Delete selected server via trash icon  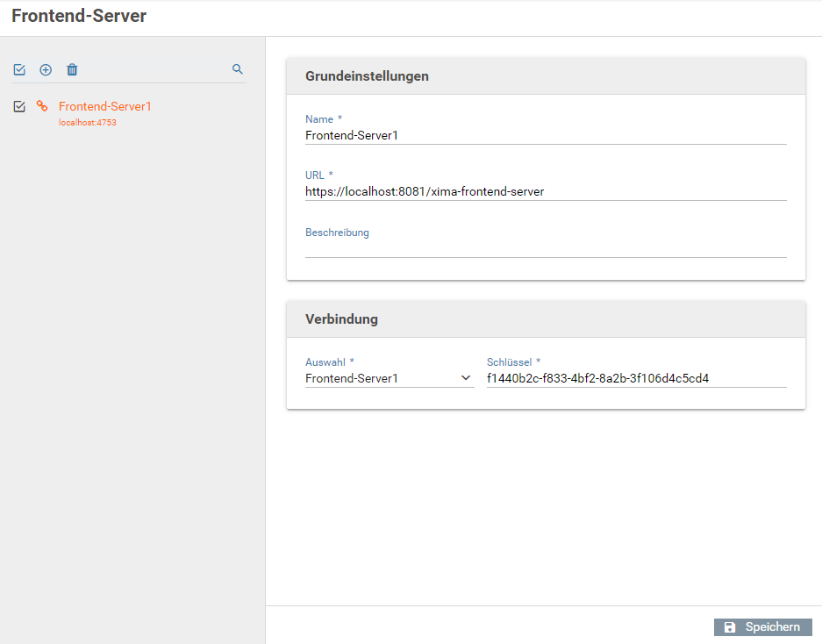pyautogui.click(x=72, y=69)
